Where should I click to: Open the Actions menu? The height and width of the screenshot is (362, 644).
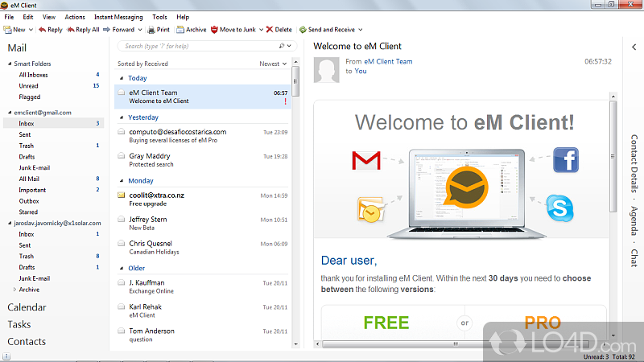click(x=75, y=17)
